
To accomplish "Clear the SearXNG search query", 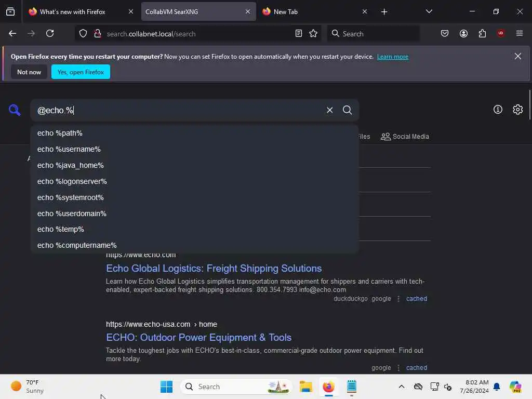I will 329,110.
